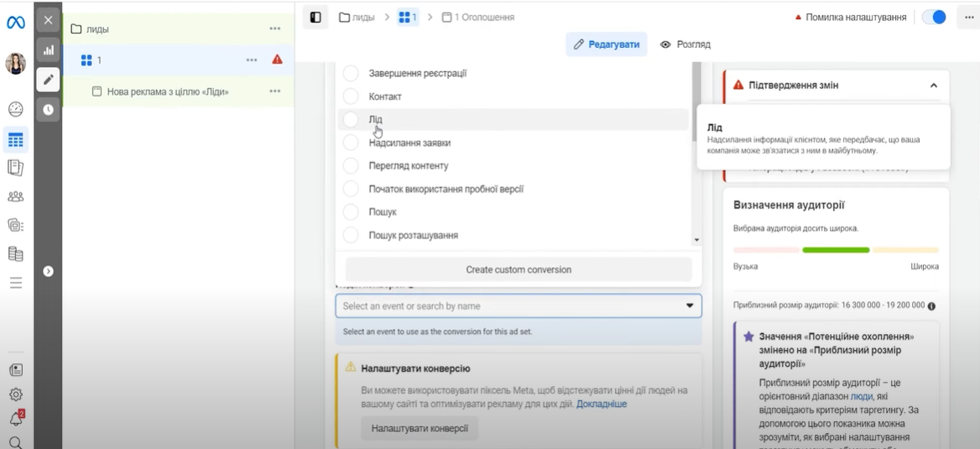Screen dimensions: 980x449
Task: Select the pencil edit icon in the dark strip
Action: pos(48,80)
